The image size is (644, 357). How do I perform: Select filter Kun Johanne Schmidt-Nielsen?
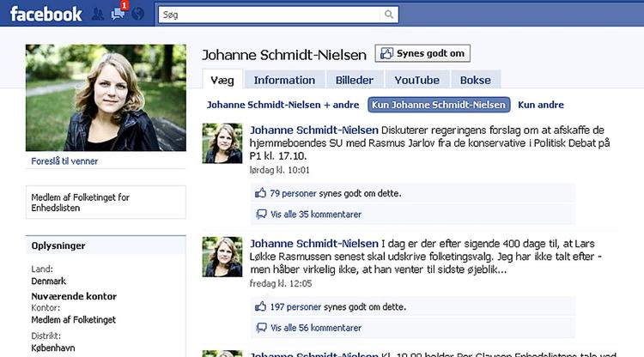[439, 105]
